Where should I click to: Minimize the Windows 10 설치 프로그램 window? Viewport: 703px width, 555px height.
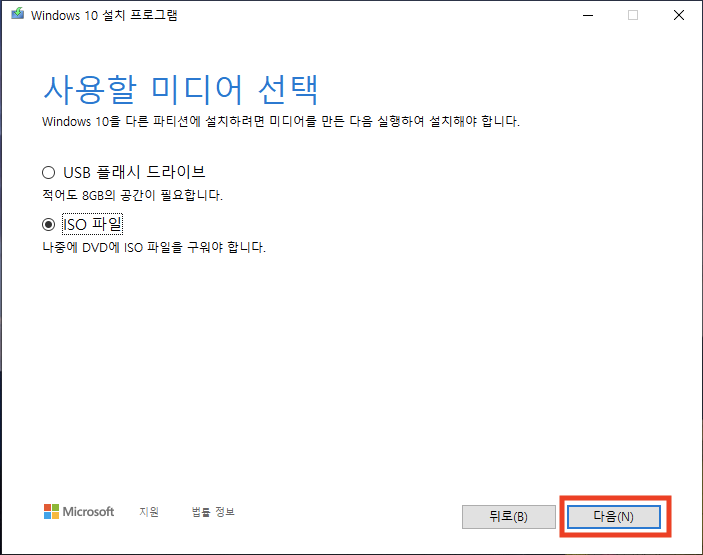coord(588,15)
